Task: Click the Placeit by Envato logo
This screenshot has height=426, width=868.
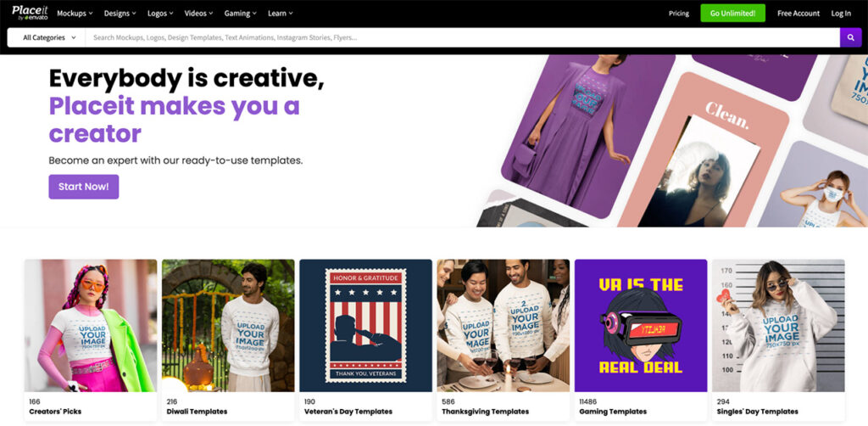Action: (x=30, y=13)
